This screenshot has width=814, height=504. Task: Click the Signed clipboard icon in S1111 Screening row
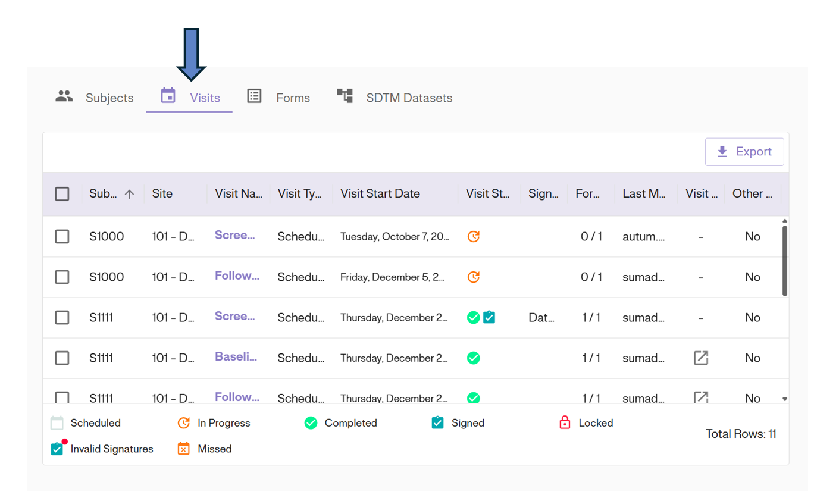[x=489, y=318]
